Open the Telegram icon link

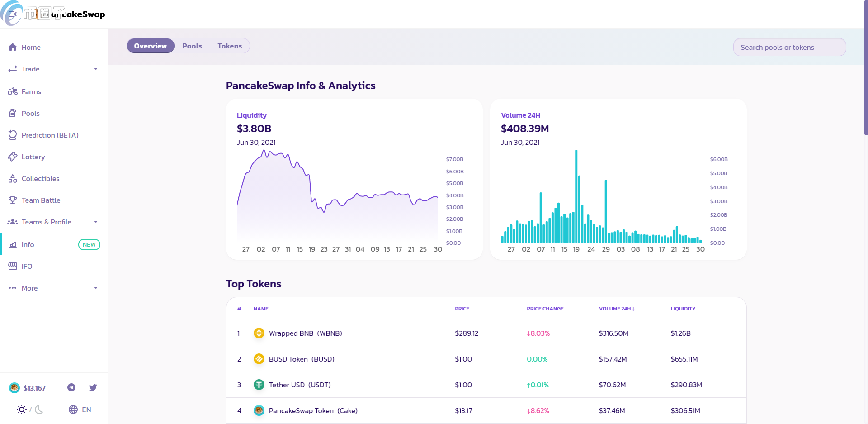tap(71, 387)
